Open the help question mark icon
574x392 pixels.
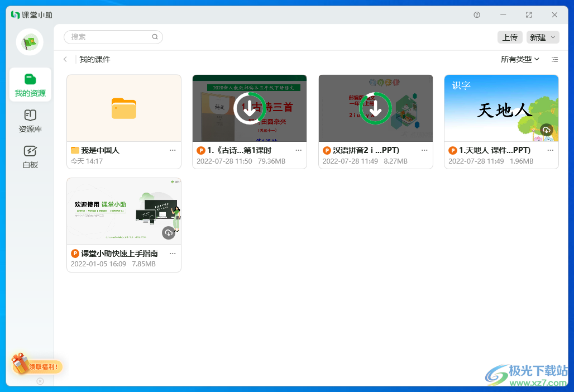point(477,15)
